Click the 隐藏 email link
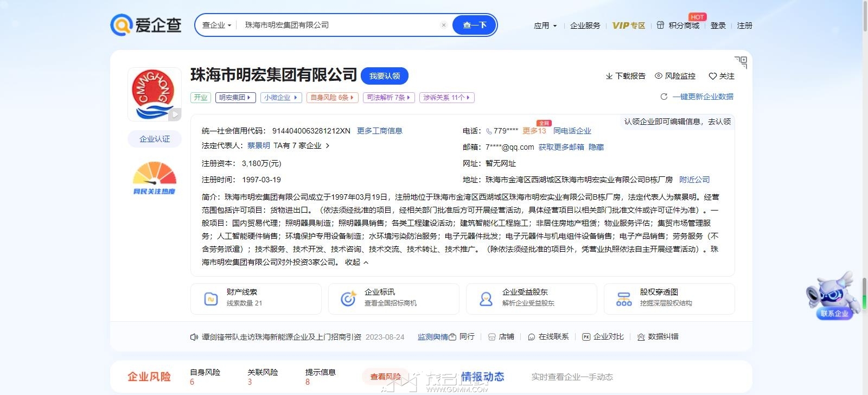Viewport: 868px width, 395px height. click(x=596, y=147)
